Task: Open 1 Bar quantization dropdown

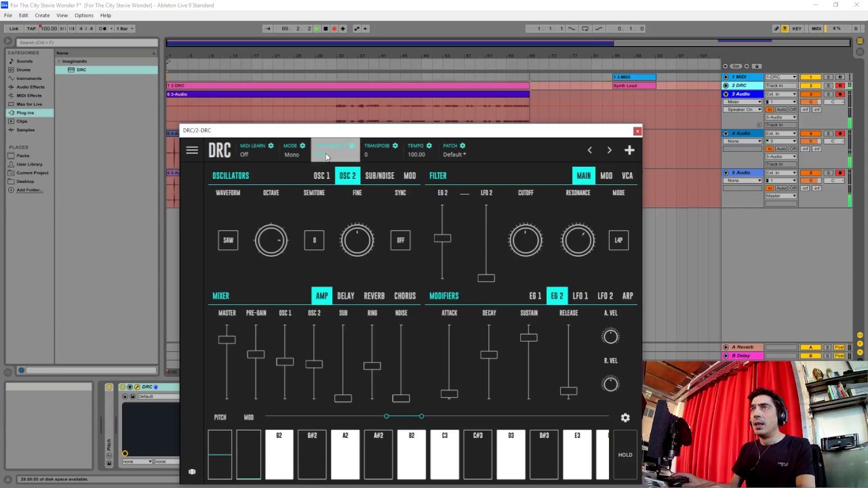Action: [x=124, y=28]
